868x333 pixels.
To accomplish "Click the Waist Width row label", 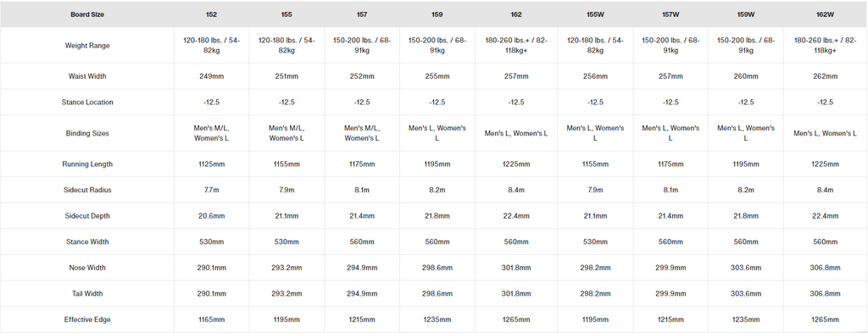I will pyautogui.click(x=87, y=76).
